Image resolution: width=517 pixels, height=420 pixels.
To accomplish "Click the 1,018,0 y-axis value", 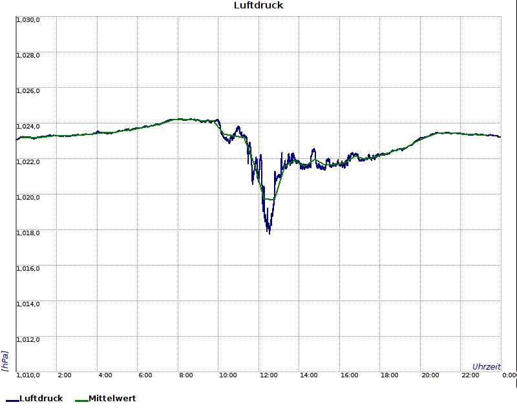I will [28, 233].
